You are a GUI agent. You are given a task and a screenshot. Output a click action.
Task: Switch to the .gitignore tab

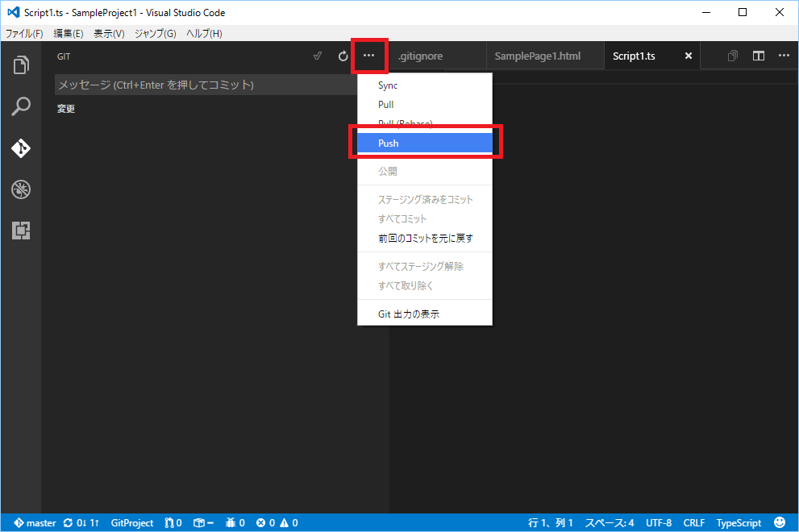click(439, 56)
